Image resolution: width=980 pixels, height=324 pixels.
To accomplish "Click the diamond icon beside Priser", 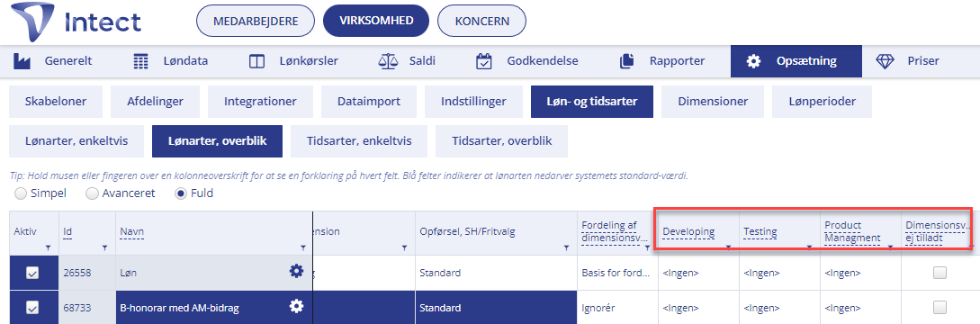I will point(885,61).
